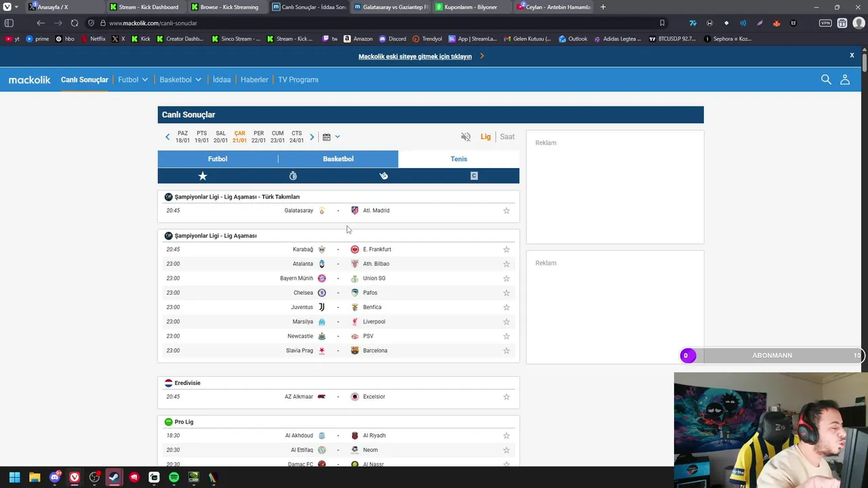
Task: Dismiss the top banner with X
Action: (852, 56)
